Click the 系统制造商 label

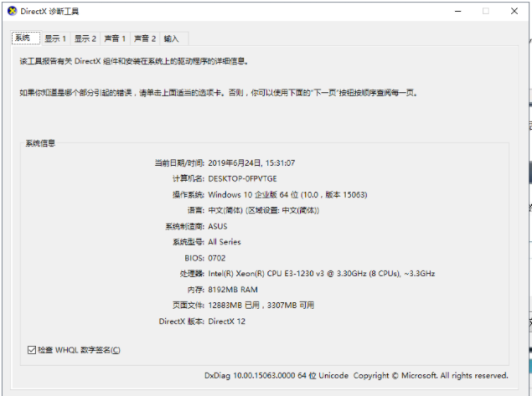coord(185,226)
